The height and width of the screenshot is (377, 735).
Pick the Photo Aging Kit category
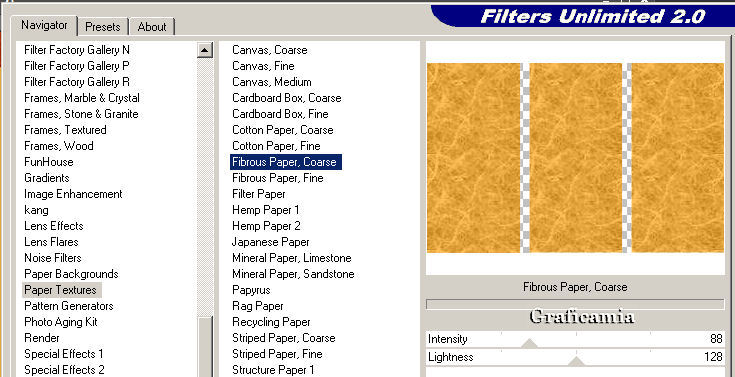(61, 322)
